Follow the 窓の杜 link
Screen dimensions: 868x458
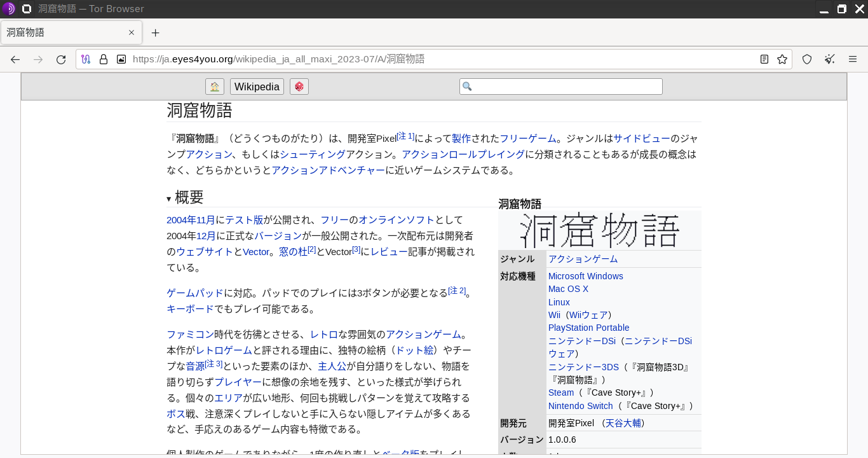293,251
